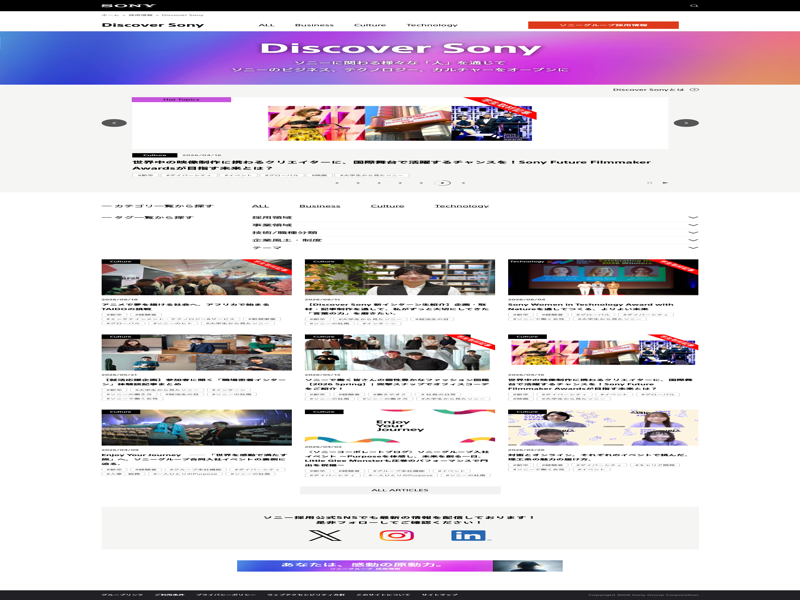Play the Hot Topics carousel
800x600 pixels.
click(665, 183)
